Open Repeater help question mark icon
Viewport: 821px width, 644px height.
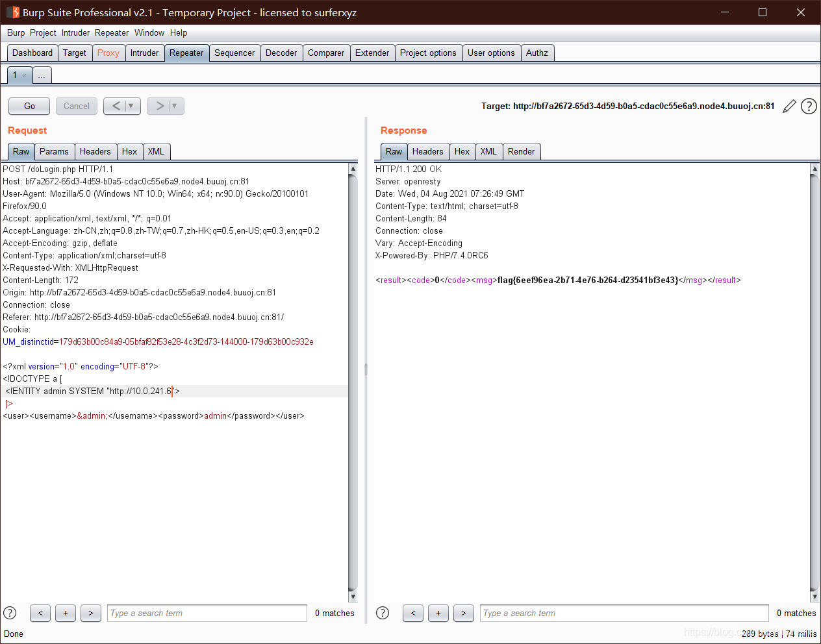pyautogui.click(x=809, y=106)
